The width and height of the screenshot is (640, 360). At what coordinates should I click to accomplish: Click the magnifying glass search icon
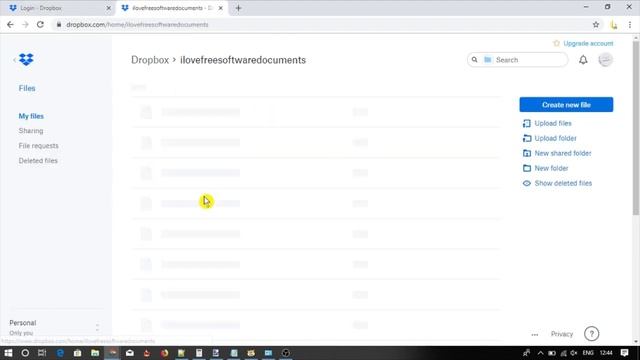(x=474, y=60)
